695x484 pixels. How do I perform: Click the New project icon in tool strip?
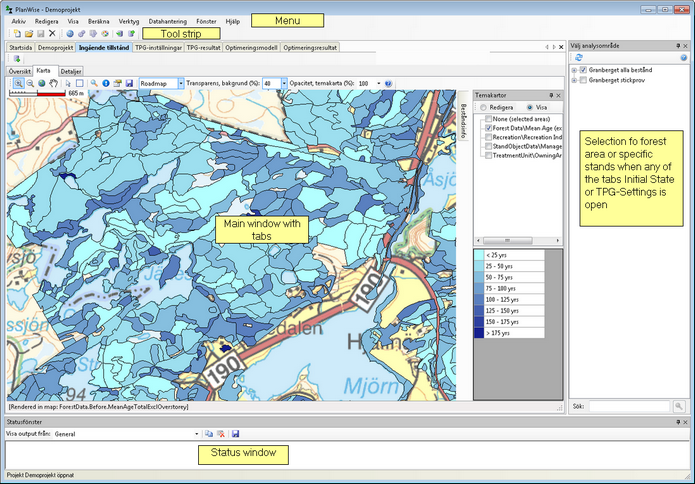(17, 34)
